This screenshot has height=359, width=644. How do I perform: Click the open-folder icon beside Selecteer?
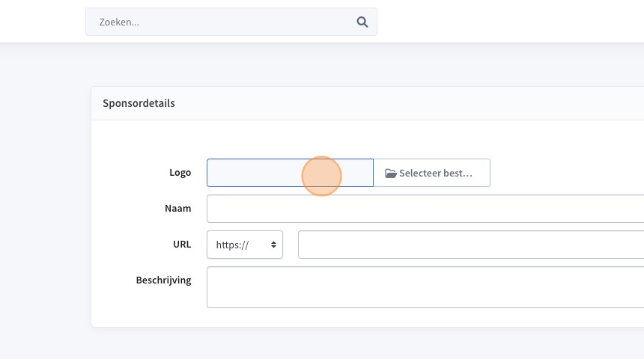[391, 173]
